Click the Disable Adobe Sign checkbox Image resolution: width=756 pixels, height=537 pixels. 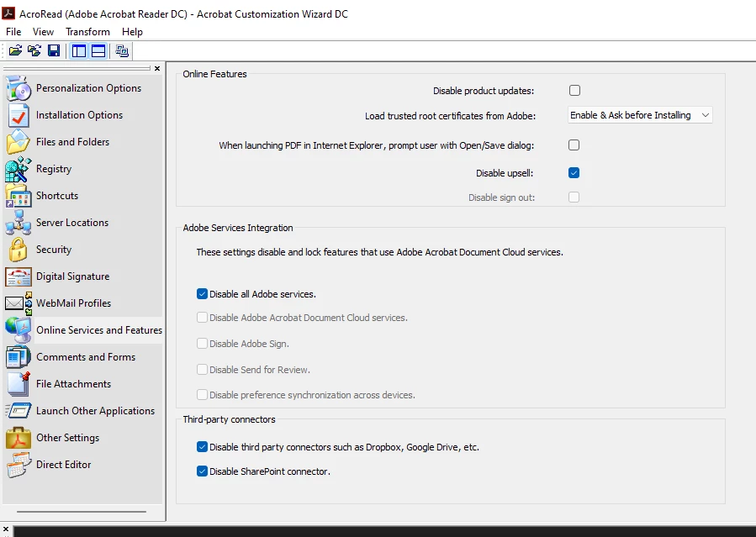tap(202, 344)
